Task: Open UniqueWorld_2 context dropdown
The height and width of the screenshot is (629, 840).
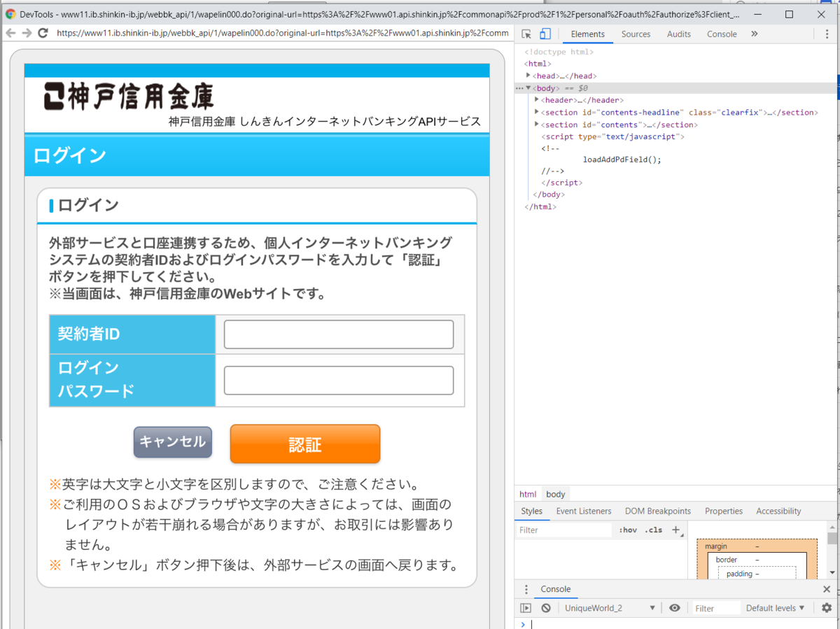Action: point(610,608)
